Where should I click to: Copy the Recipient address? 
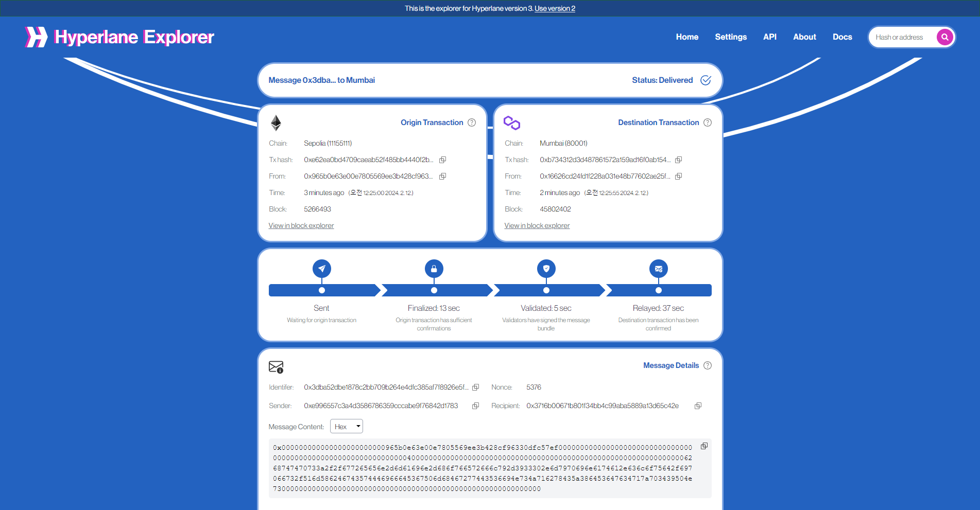[x=698, y=406]
